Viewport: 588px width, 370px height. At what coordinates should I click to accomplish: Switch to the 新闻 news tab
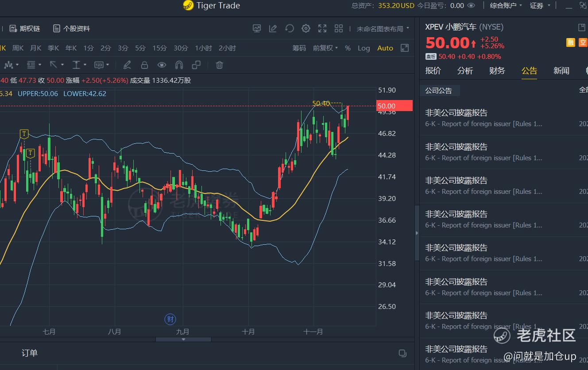[x=561, y=71]
